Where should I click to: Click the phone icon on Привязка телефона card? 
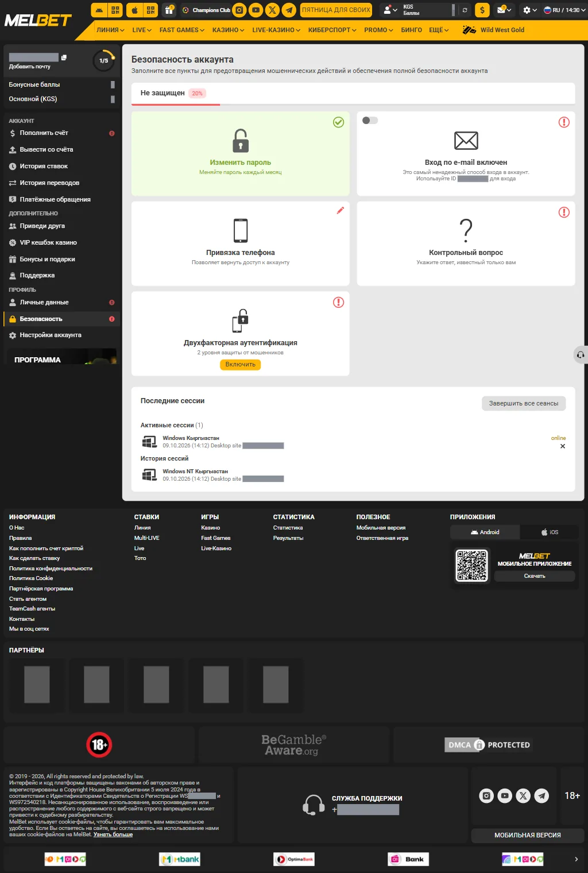click(241, 230)
